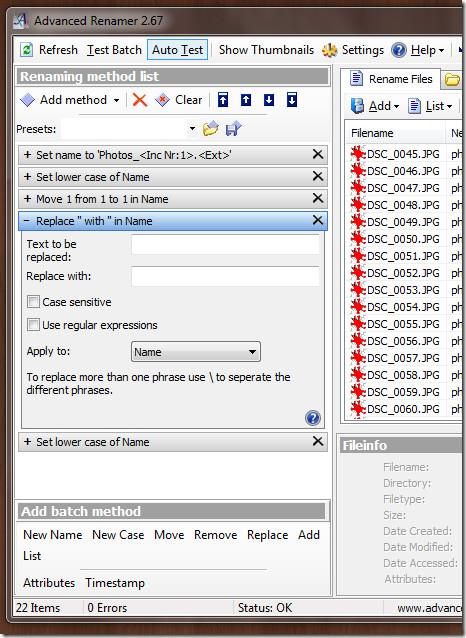
Task: Toggle the Auto Test button
Action: click(177, 50)
